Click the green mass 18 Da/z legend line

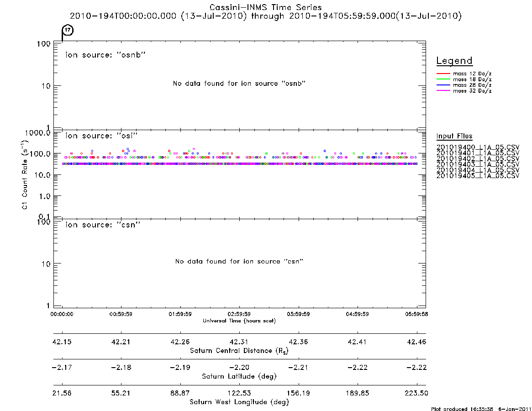[443, 79]
